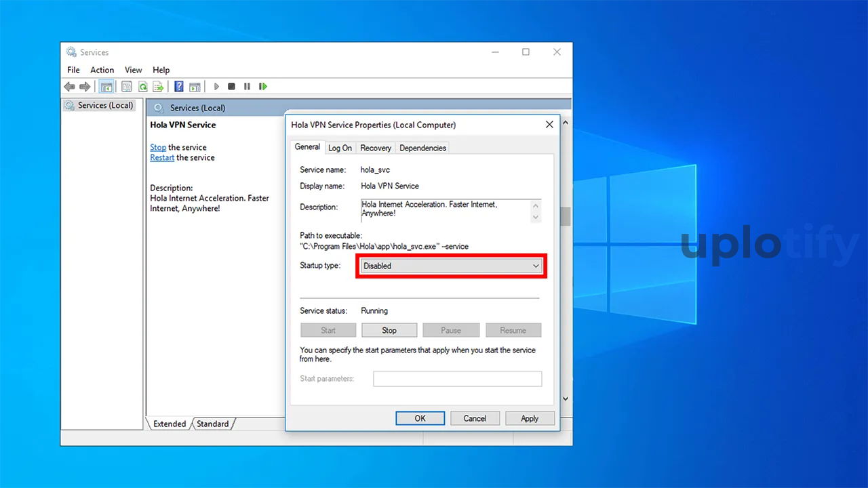Refresh the services list using toolbar icon

click(143, 87)
